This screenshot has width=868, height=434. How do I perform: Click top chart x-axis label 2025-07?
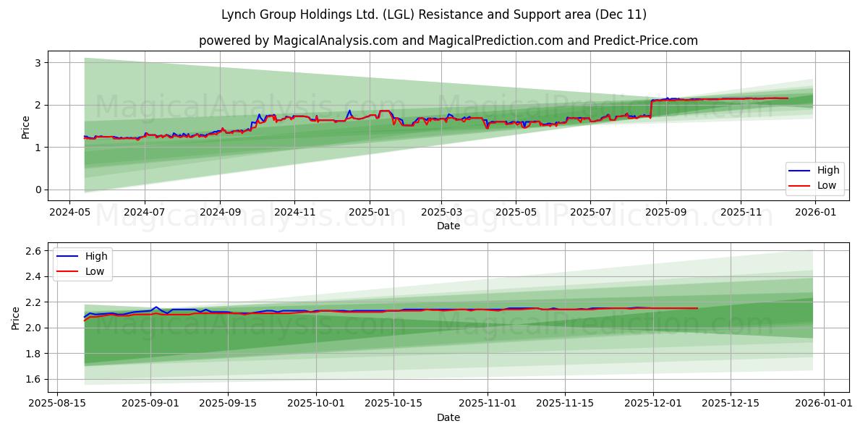pyautogui.click(x=590, y=213)
